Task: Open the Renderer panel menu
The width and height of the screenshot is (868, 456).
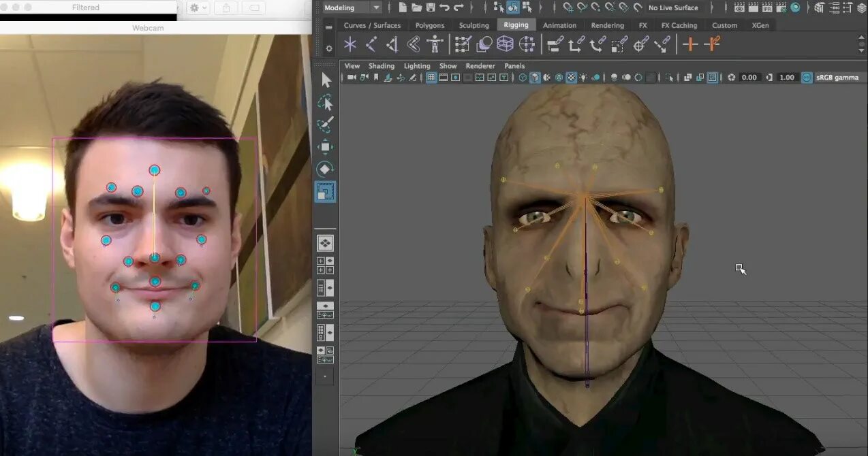Action: (480, 66)
